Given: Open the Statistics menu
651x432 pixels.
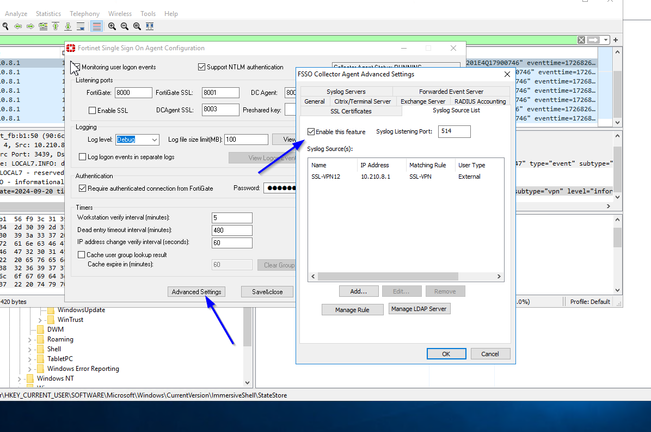Looking at the screenshot, I should [x=48, y=14].
